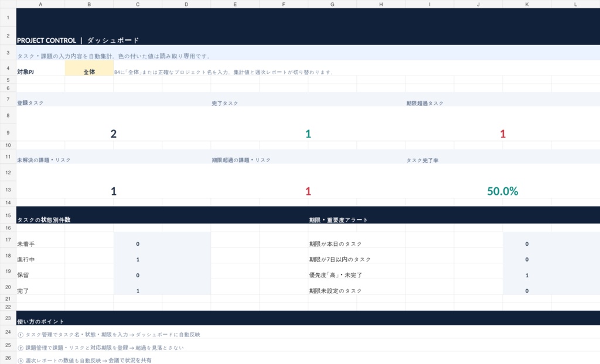Select column header I
Image resolution: width=600 pixels, height=364 pixels.
pyautogui.click(x=429, y=4)
